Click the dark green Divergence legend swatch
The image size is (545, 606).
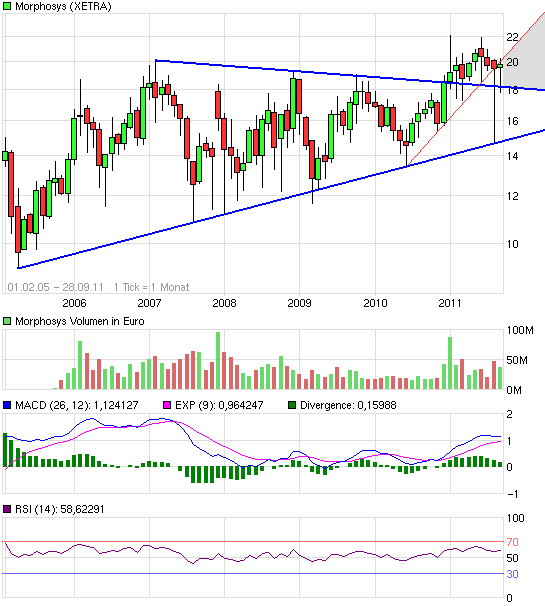click(x=292, y=405)
